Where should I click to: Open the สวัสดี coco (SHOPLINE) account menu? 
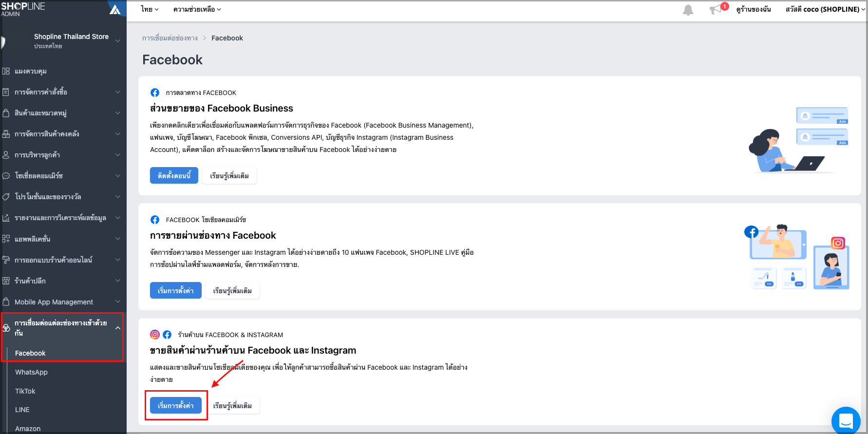pyautogui.click(x=825, y=9)
